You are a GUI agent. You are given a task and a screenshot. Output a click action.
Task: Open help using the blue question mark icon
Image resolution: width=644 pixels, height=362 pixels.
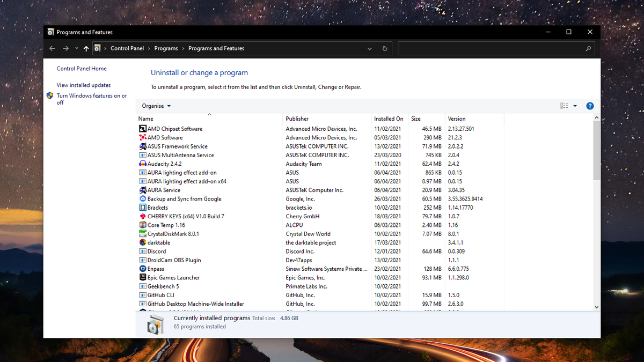click(590, 106)
